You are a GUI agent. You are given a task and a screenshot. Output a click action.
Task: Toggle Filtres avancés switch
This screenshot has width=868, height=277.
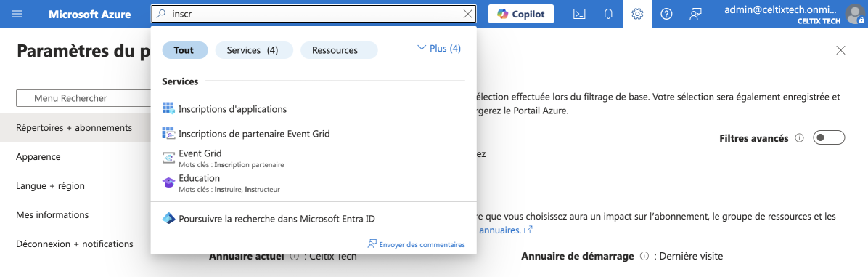coord(829,138)
